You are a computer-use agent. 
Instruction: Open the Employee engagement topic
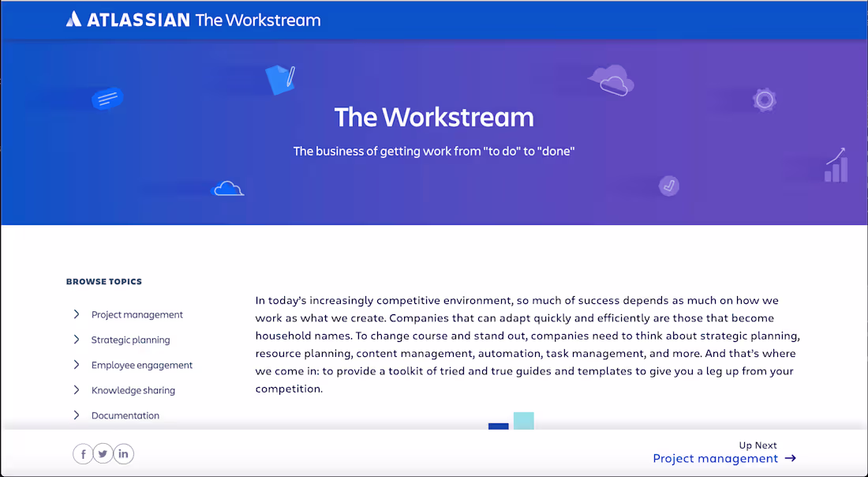coord(142,364)
